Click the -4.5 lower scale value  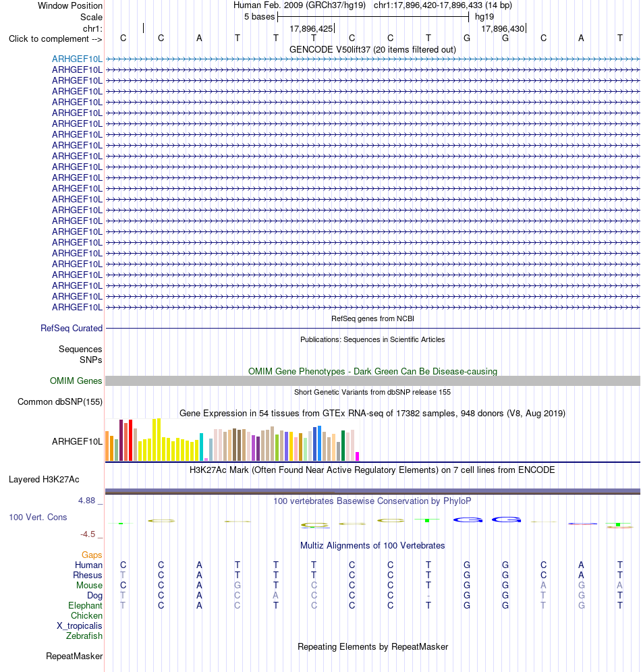click(x=88, y=534)
